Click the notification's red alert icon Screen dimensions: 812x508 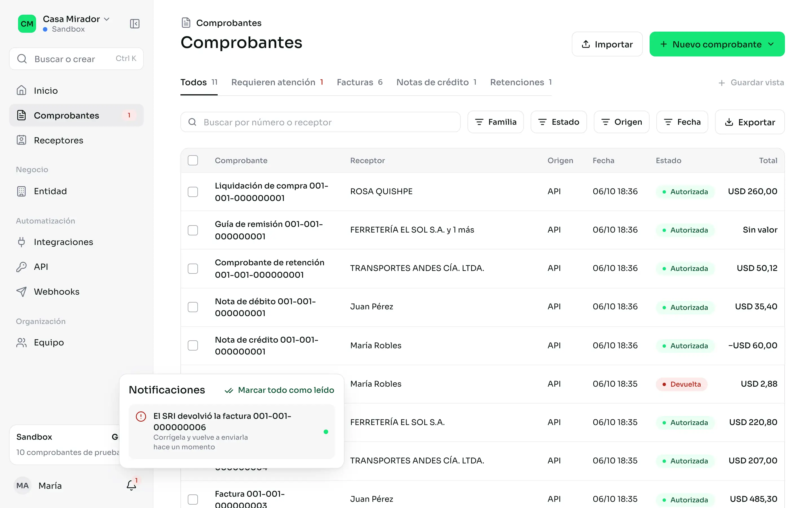point(141,417)
